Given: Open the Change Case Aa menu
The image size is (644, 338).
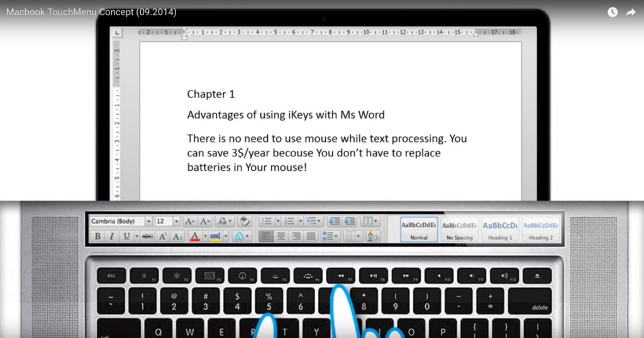Looking at the screenshot, I should click(225, 222).
